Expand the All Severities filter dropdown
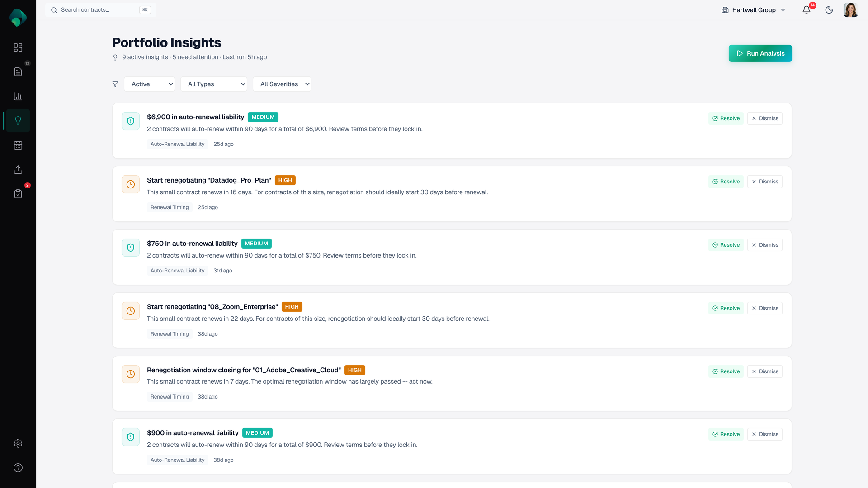 pyautogui.click(x=282, y=84)
